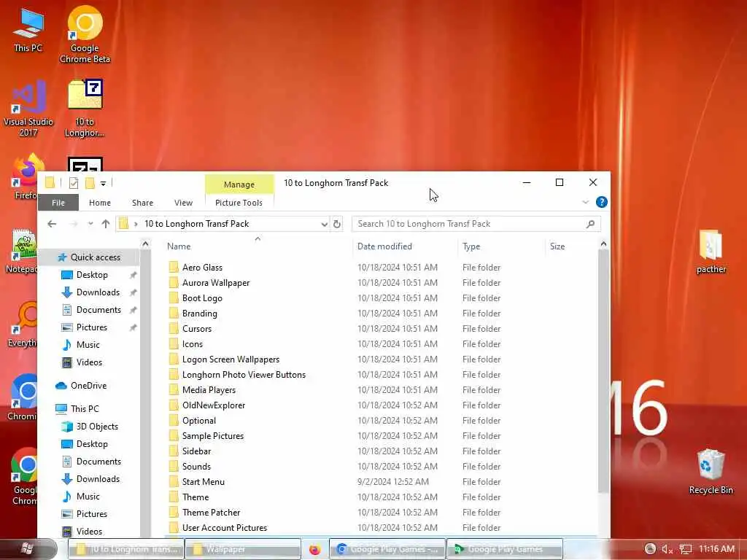The width and height of the screenshot is (747, 560).
Task: Open 3D Objects in navigation pane
Action: pyautogui.click(x=97, y=427)
